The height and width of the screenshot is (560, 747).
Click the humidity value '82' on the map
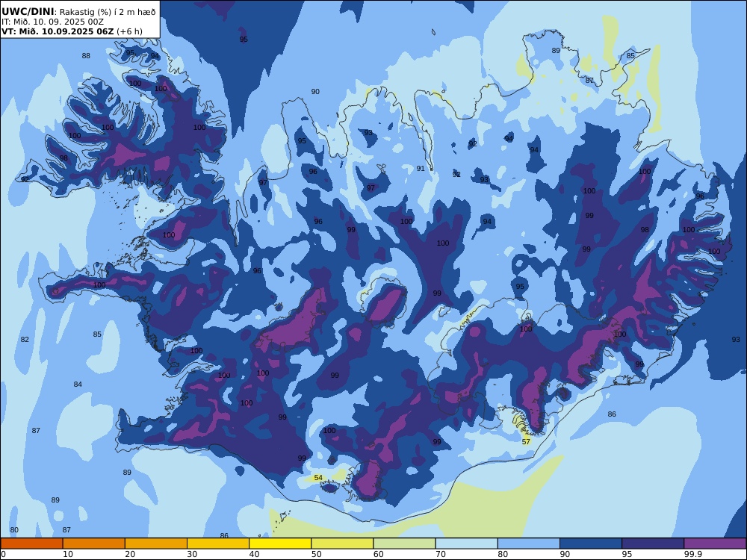25,340
